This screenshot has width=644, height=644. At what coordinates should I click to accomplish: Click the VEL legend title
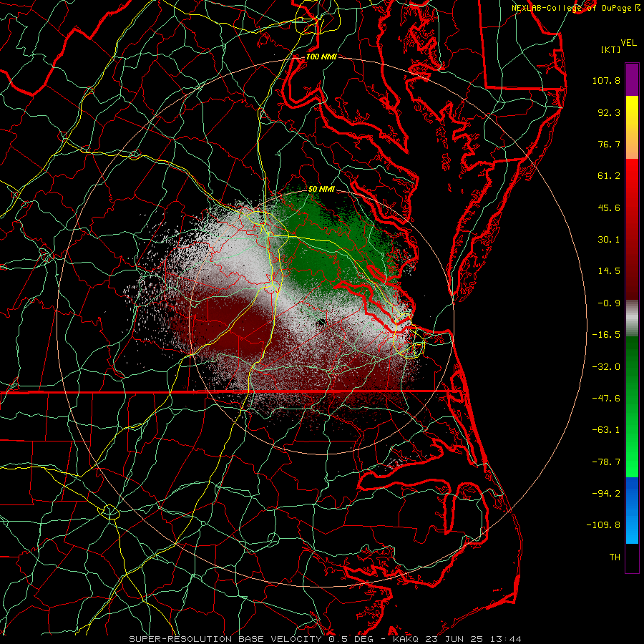click(x=628, y=43)
